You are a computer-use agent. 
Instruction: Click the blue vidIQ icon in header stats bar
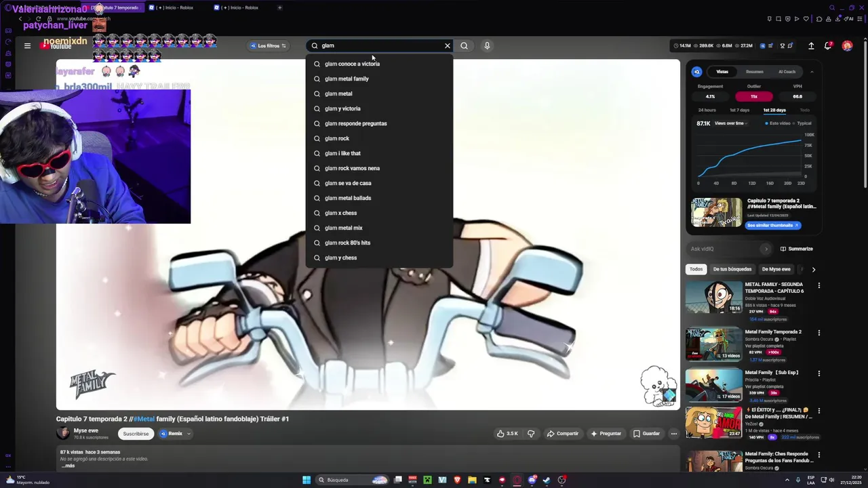coord(762,46)
